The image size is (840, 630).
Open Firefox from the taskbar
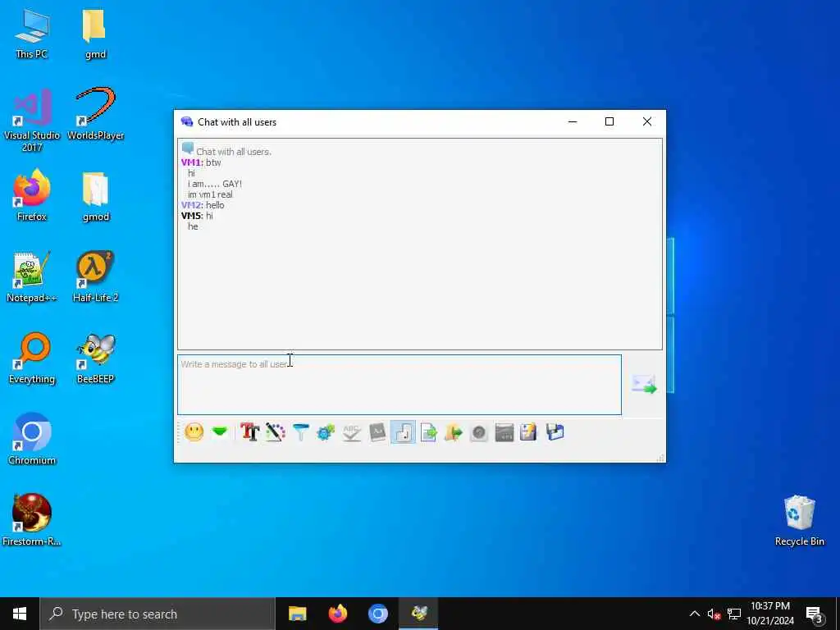pos(337,614)
